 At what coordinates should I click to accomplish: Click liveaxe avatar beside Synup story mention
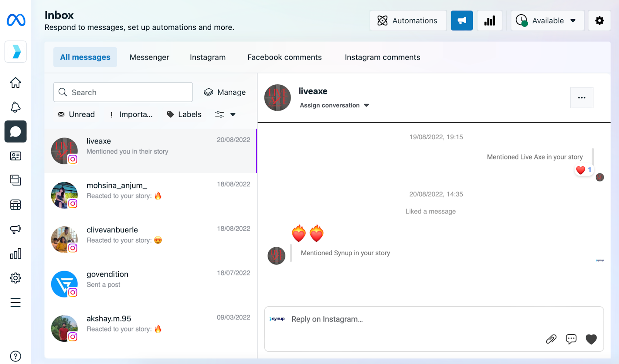(x=276, y=256)
